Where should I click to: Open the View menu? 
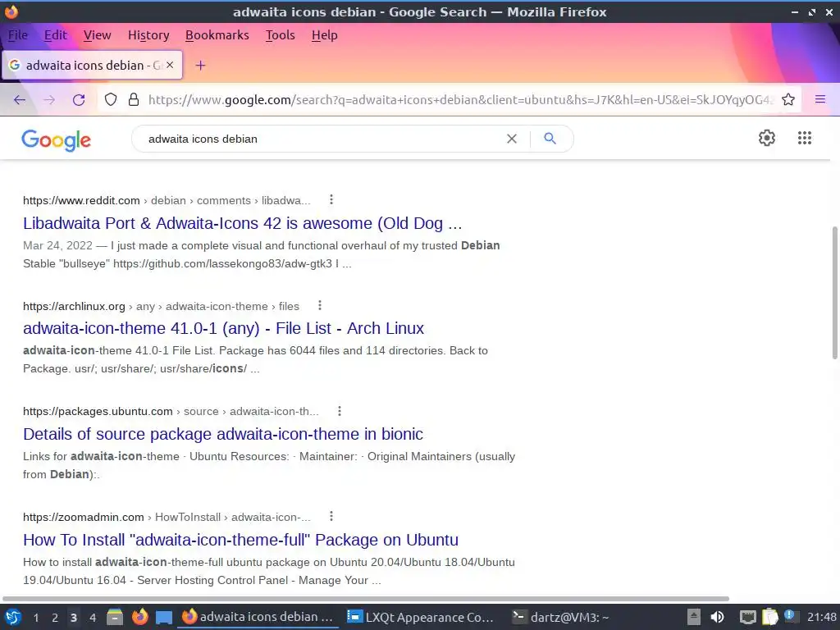(x=97, y=35)
